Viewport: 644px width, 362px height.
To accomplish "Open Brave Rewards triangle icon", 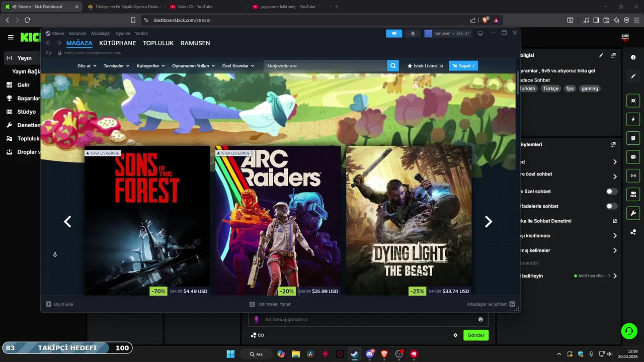I will [496, 20].
